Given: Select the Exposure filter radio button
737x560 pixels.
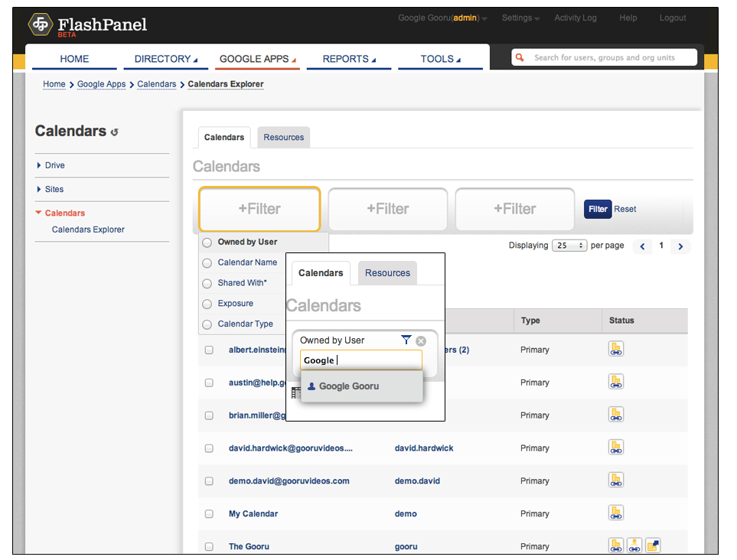Looking at the screenshot, I should coord(207,304).
